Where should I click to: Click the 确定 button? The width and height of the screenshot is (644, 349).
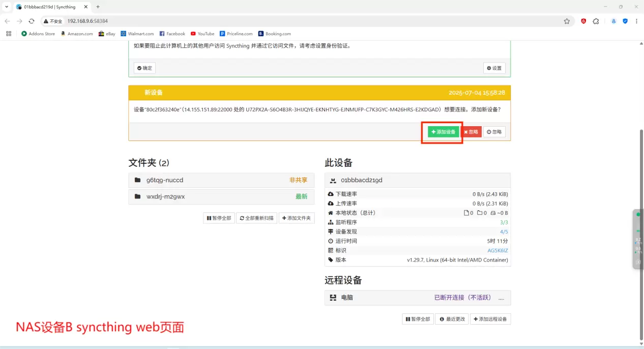(x=144, y=68)
